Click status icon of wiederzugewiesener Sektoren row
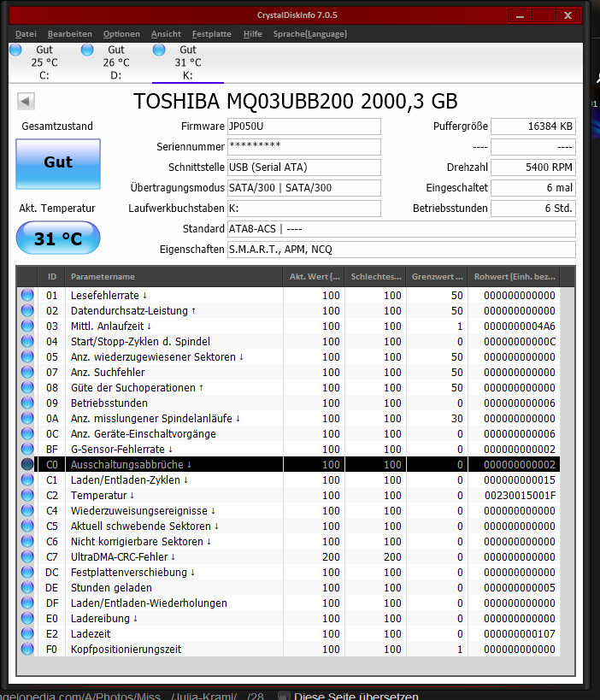The height and width of the screenshot is (700, 600). pyautogui.click(x=27, y=356)
